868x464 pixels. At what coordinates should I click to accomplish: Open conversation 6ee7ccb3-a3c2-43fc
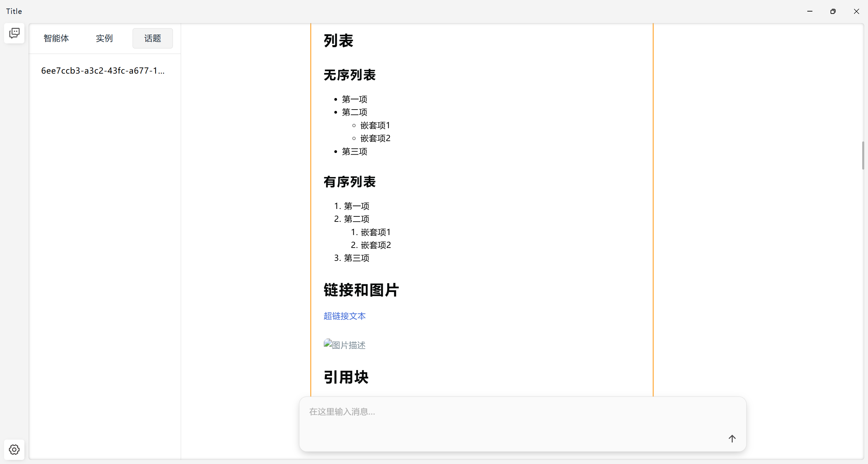[x=103, y=70]
